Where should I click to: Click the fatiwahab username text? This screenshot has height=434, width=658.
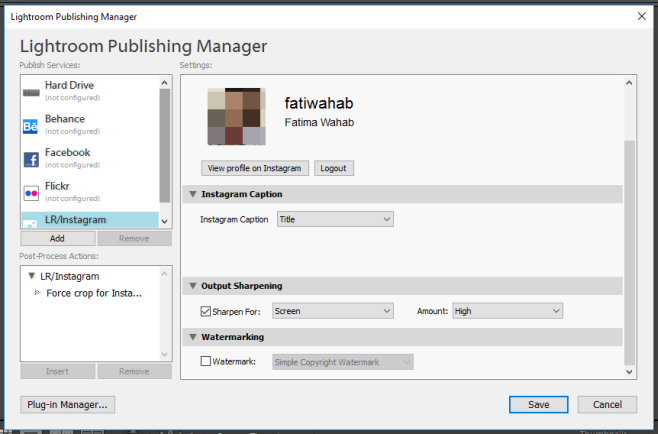click(x=319, y=103)
